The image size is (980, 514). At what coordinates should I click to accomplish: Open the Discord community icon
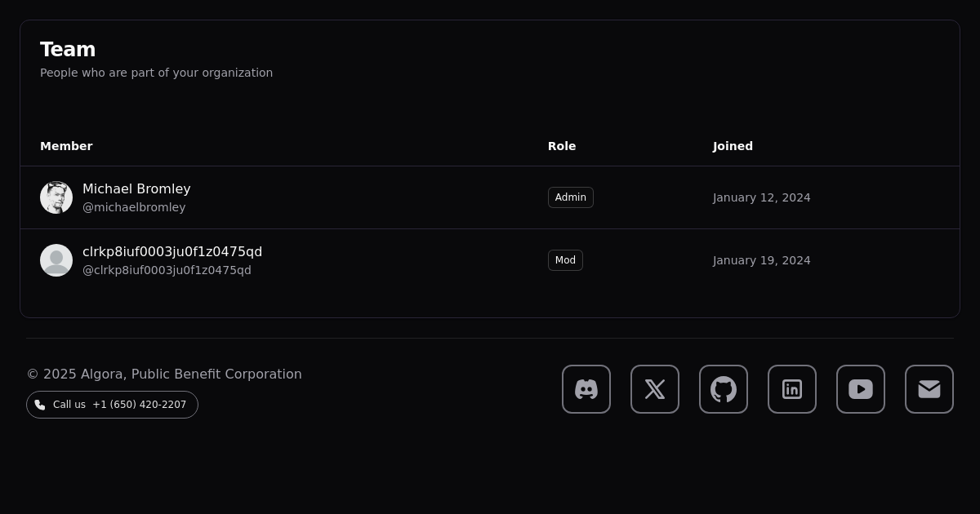pos(586,389)
